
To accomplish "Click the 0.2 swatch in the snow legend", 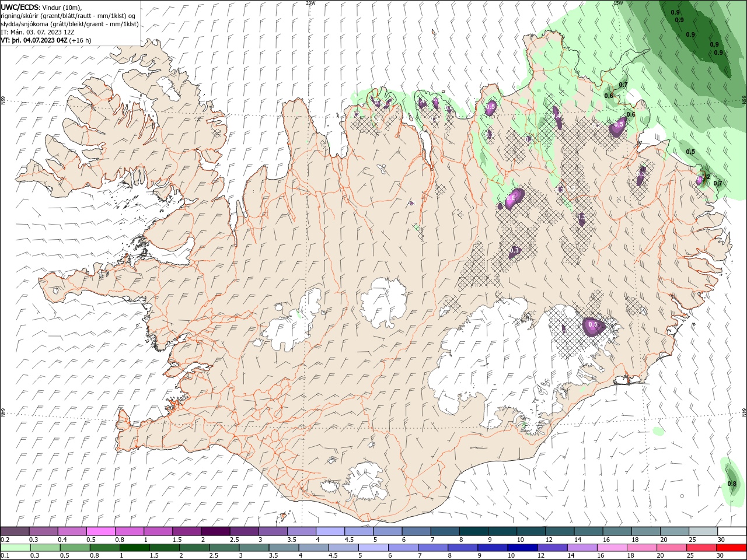I will (15, 531).
